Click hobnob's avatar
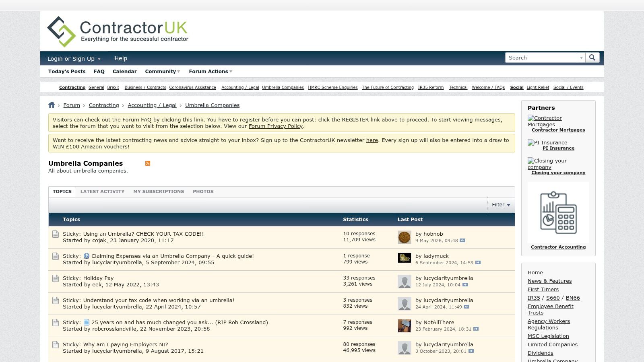Viewport: 644px width, 362px height. (404, 237)
